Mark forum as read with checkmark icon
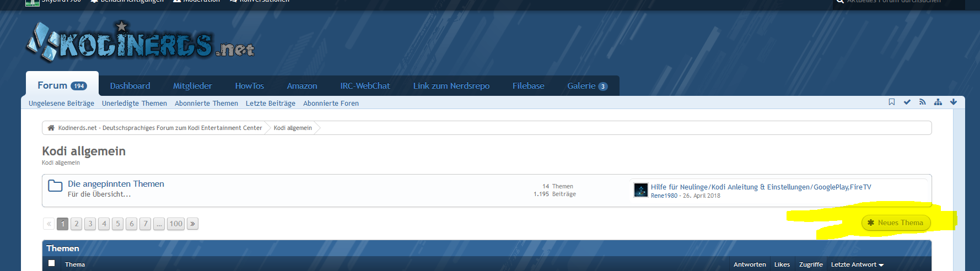 coord(907,102)
